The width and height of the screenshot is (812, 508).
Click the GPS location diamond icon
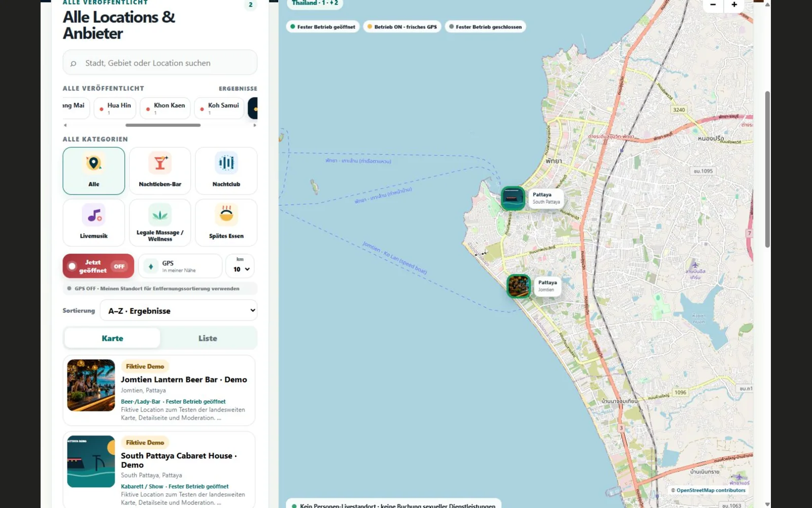coord(151,266)
